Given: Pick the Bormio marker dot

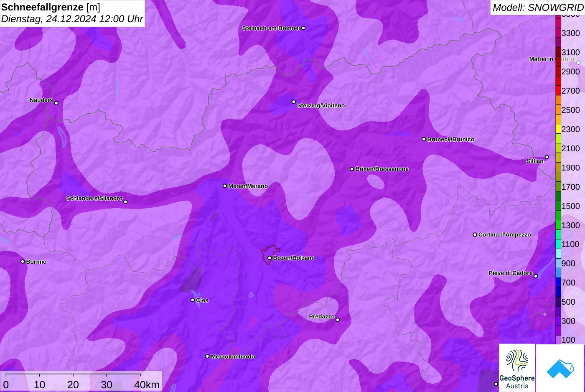Looking at the screenshot, I should [x=23, y=262].
